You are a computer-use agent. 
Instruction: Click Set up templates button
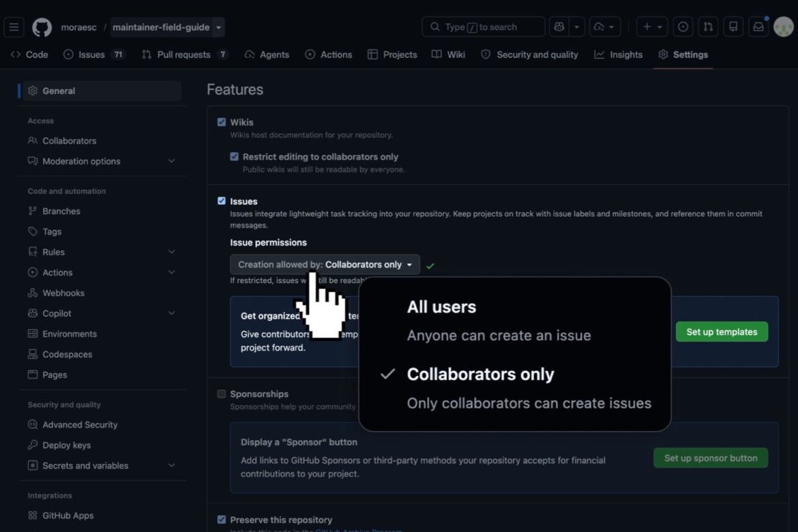722,331
